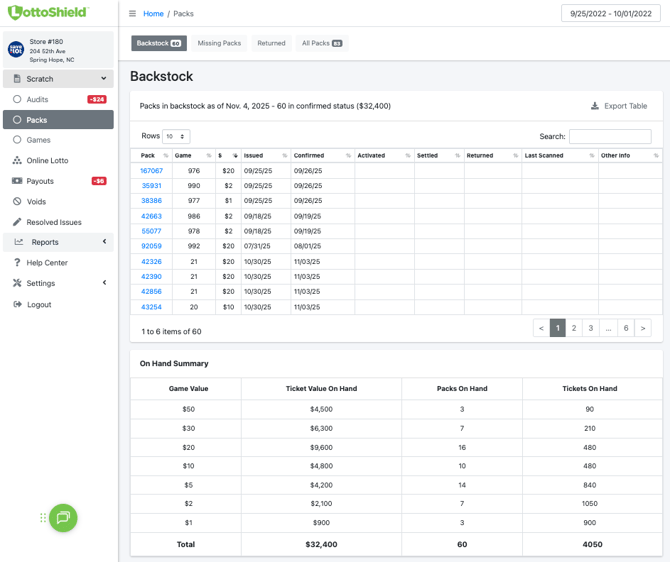Click the Export Table download icon

(595, 106)
